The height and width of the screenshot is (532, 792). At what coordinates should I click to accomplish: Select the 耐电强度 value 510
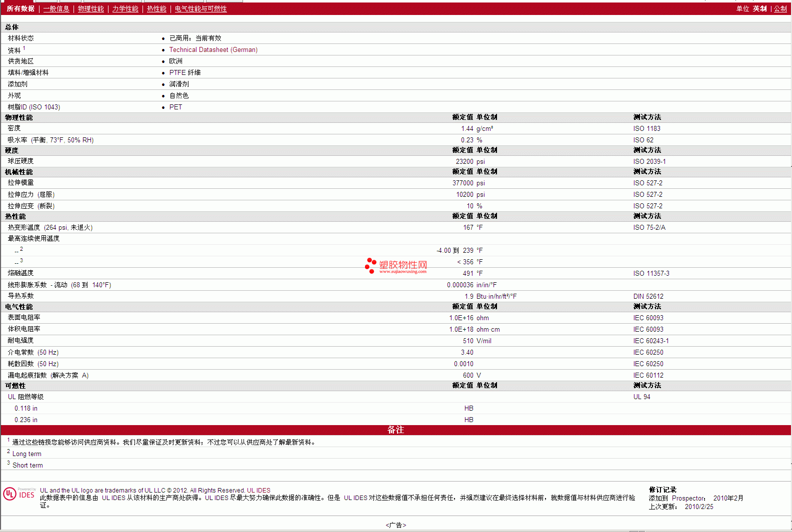click(x=468, y=341)
